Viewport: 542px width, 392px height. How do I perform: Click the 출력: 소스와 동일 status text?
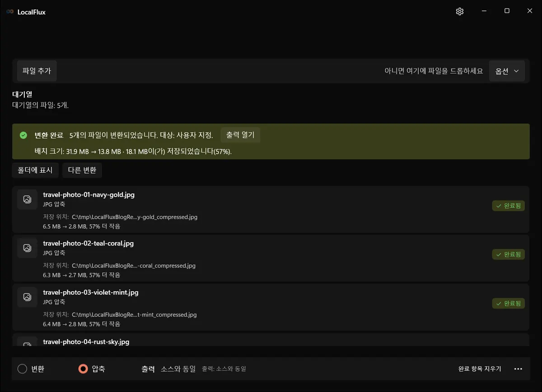[x=224, y=369]
